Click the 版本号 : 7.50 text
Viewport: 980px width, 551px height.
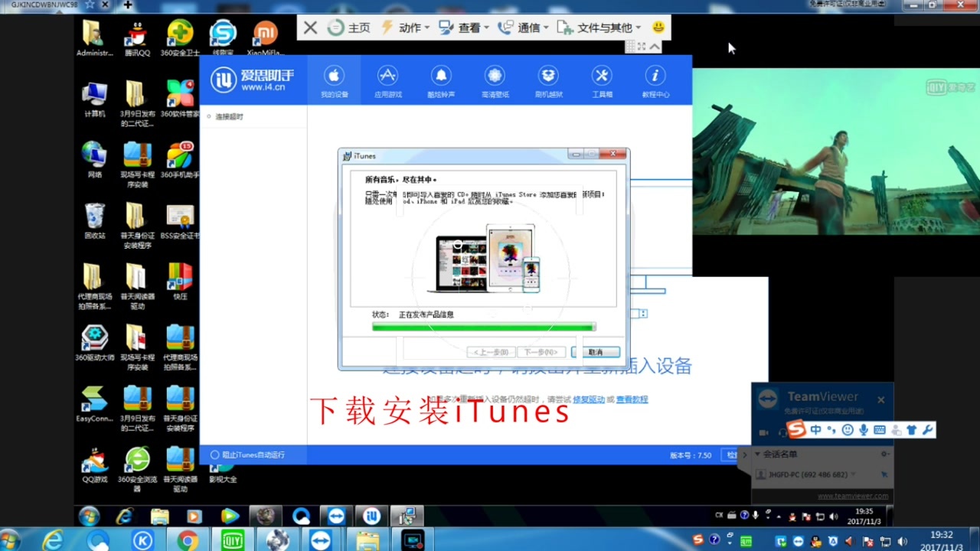pyautogui.click(x=691, y=455)
